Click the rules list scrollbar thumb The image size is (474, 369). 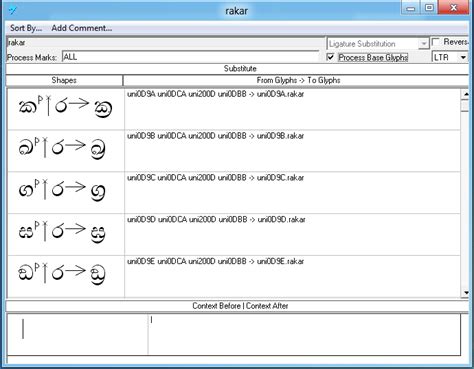pos(465,106)
